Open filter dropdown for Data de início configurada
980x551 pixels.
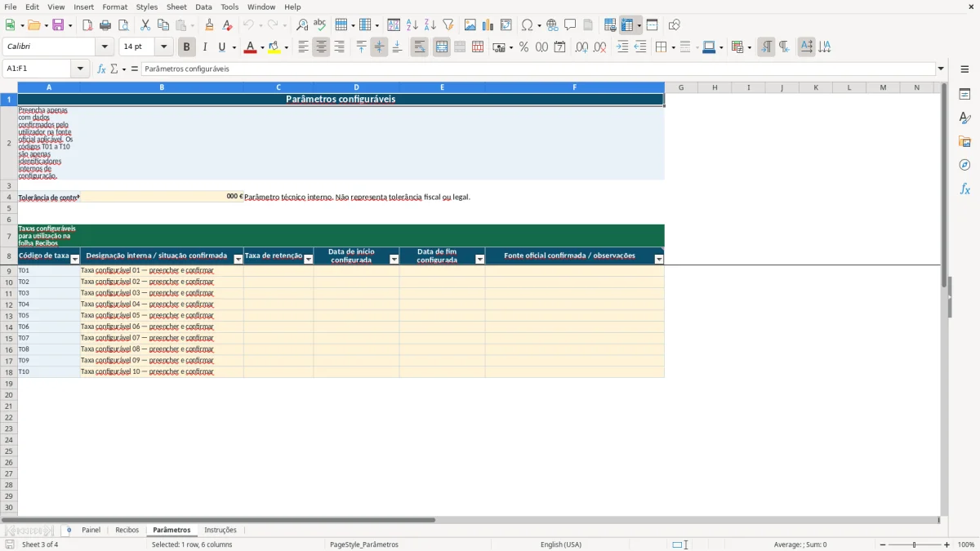tap(394, 259)
